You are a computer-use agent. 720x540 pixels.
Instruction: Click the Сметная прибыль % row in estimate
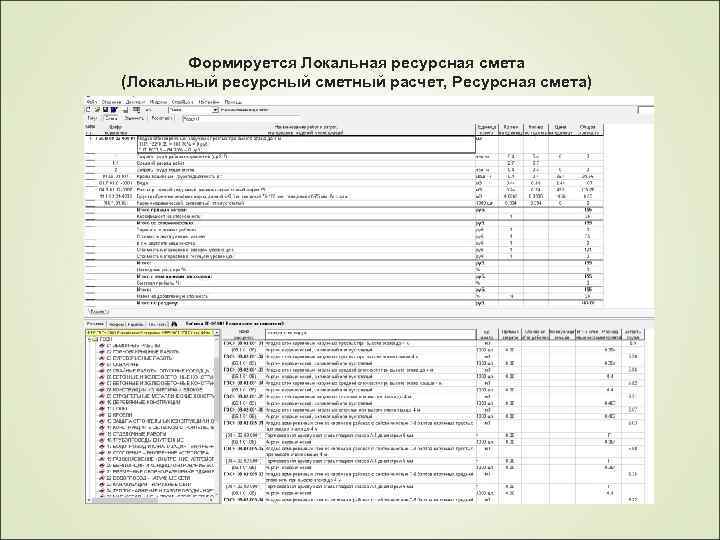(344, 283)
